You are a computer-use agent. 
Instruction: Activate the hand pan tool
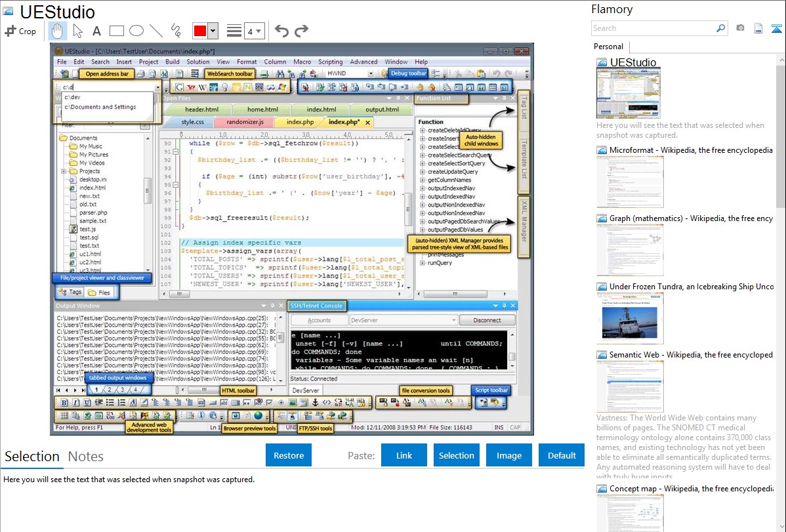click(58, 31)
